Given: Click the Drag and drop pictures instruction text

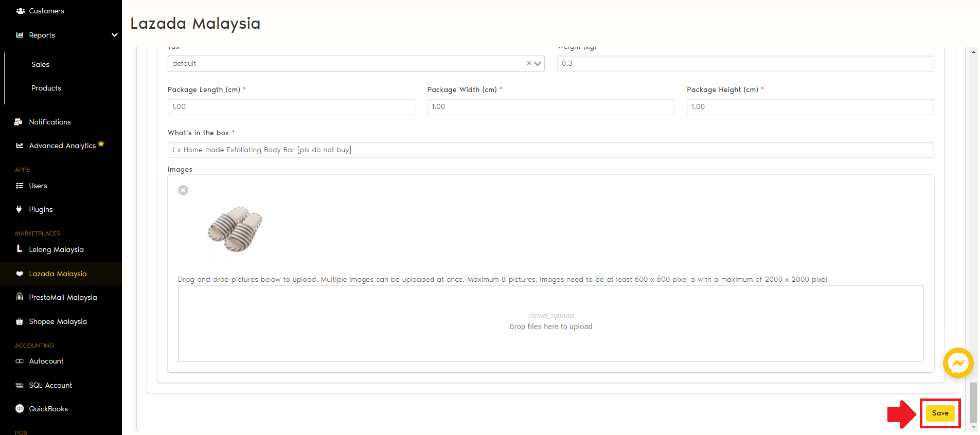Looking at the screenshot, I should [x=503, y=279].
